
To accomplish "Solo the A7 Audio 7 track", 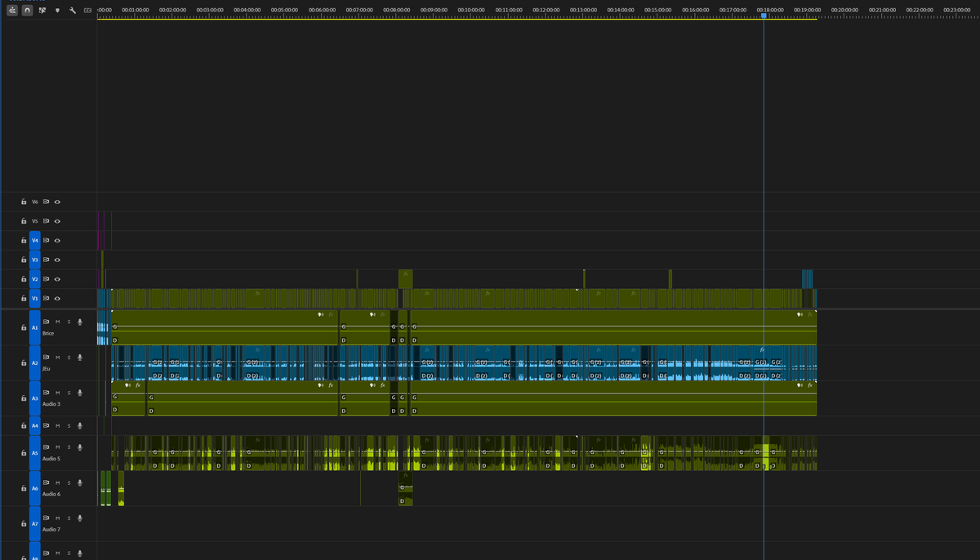I will 69,518.
